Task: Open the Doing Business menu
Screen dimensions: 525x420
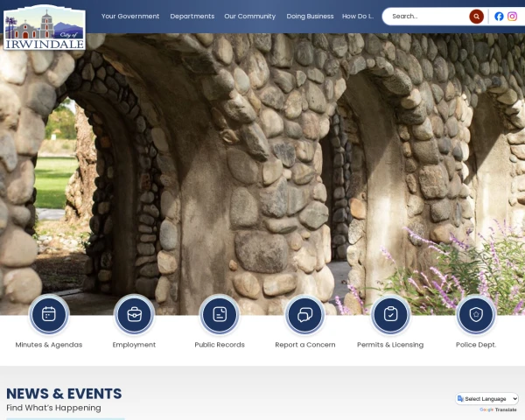Action: click(310, 16)
